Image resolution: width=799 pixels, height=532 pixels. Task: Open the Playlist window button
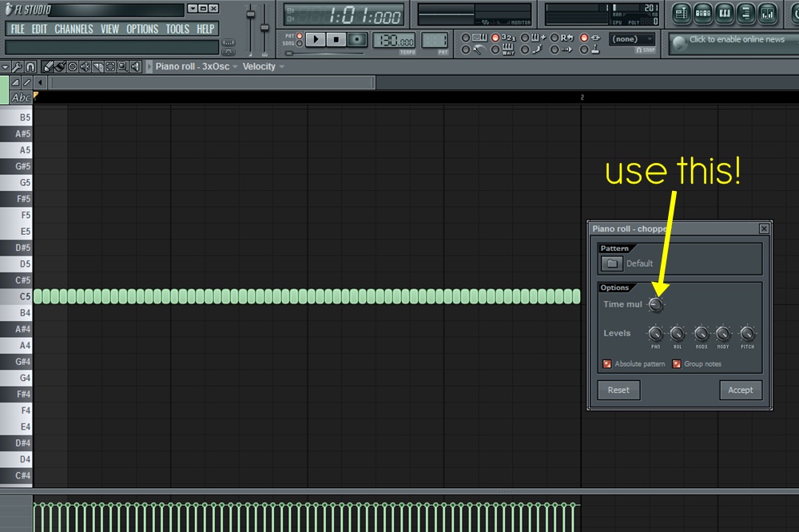[682, 14]
